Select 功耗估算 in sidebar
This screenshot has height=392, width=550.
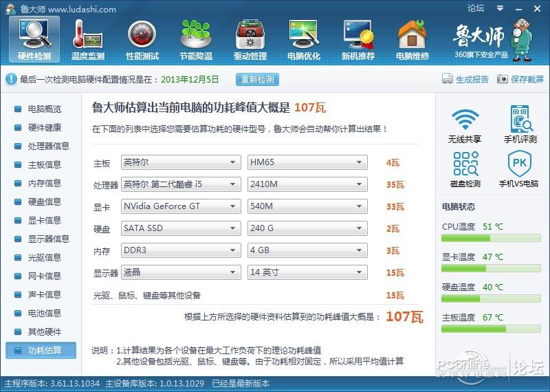pos(41,350)
